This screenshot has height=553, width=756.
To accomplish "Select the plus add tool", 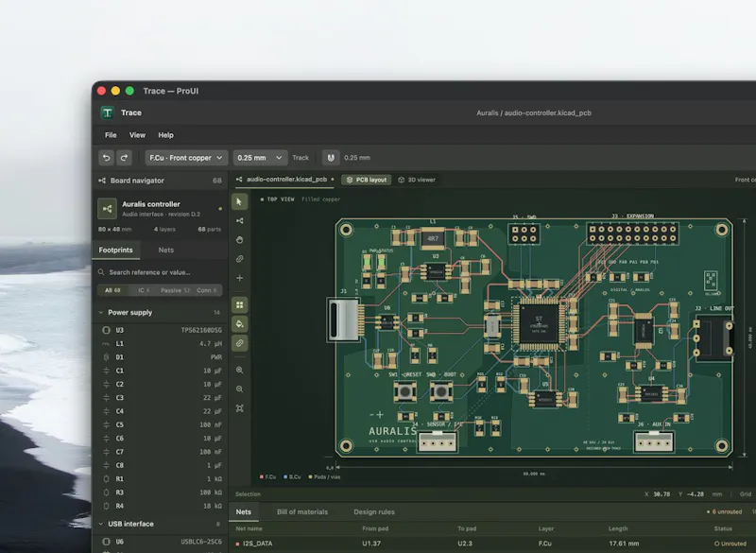I will (x=240, y=278).
